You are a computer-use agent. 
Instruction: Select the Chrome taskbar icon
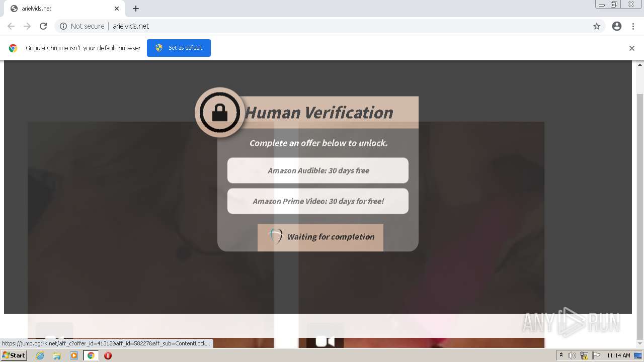point(91,355)
